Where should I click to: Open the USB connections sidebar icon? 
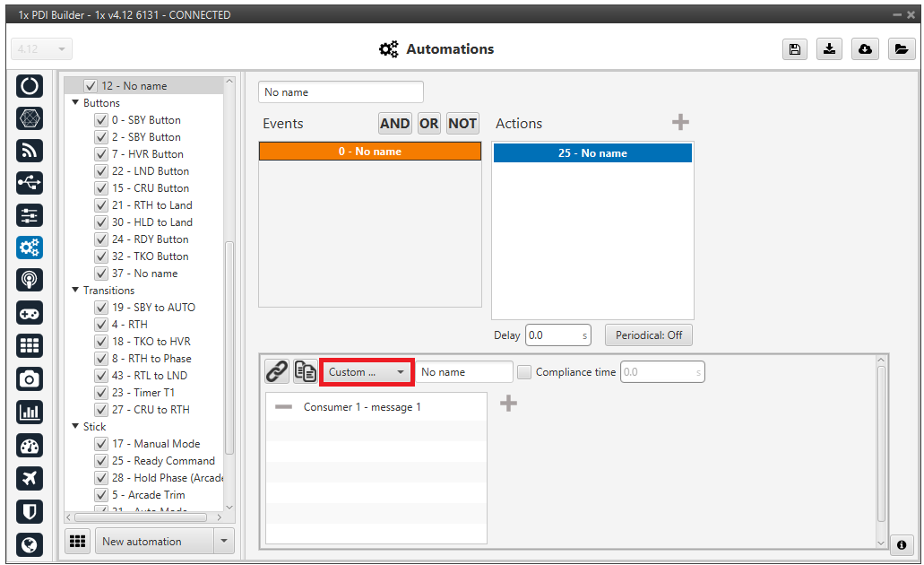tap(30, 183)
